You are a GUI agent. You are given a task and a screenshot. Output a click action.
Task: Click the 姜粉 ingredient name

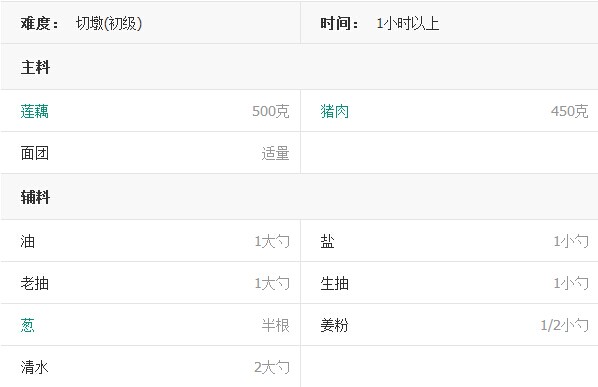pyautogui.click(x=334, y=325)
